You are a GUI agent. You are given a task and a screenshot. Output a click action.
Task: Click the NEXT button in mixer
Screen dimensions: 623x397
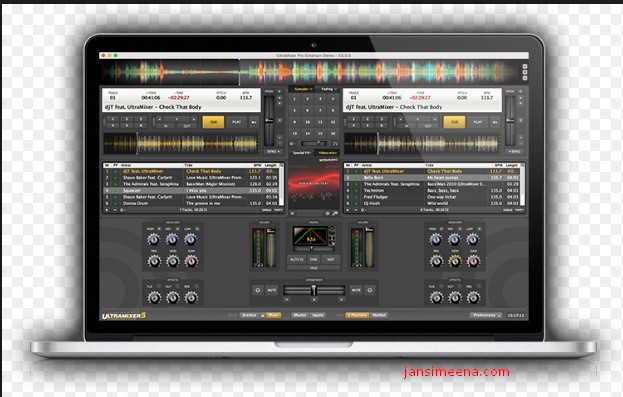[331, 259]
